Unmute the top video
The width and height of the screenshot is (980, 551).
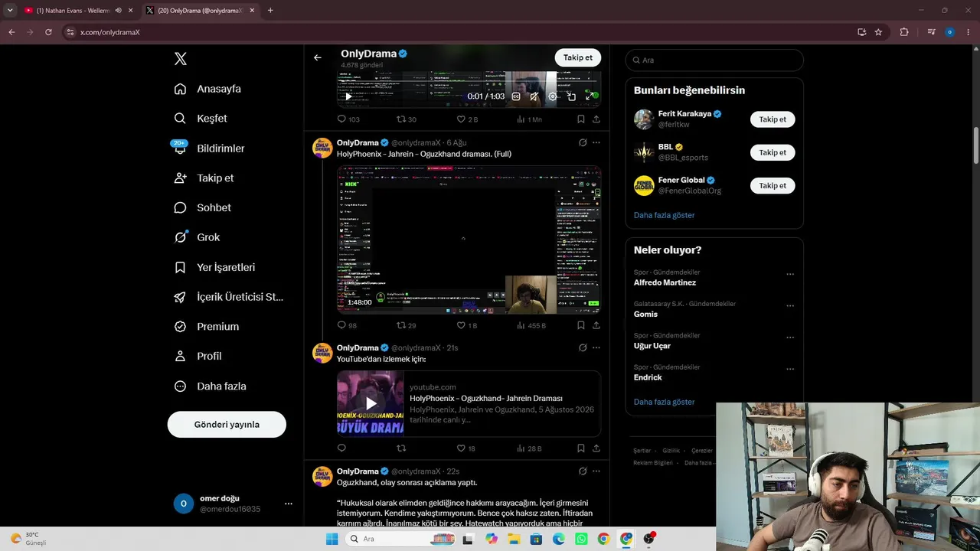click(534, 96)
